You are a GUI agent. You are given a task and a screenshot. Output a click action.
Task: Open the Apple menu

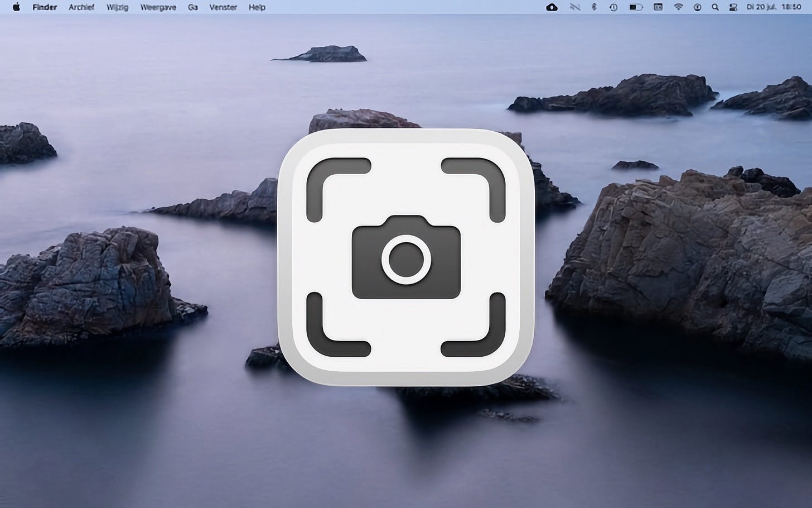click(16, 7)
